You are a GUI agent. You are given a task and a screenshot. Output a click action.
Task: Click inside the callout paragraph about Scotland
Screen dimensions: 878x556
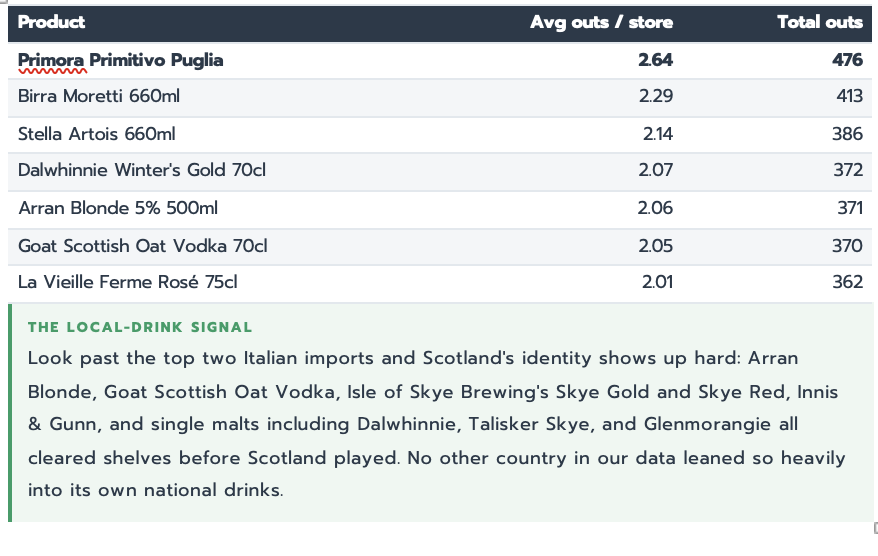pos(437,424)
